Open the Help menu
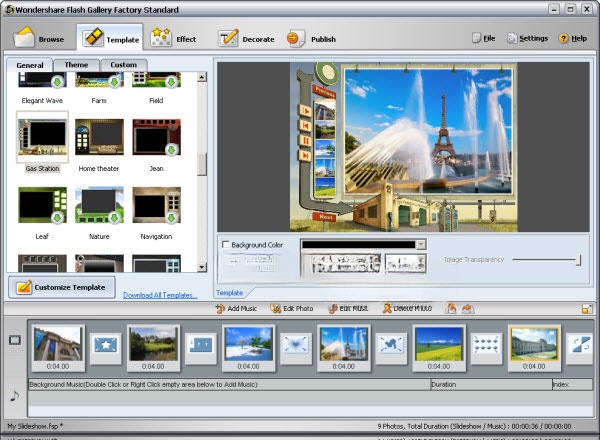Image resolution: width=600 pixels, height=440 pixels. tap(573, 38)
